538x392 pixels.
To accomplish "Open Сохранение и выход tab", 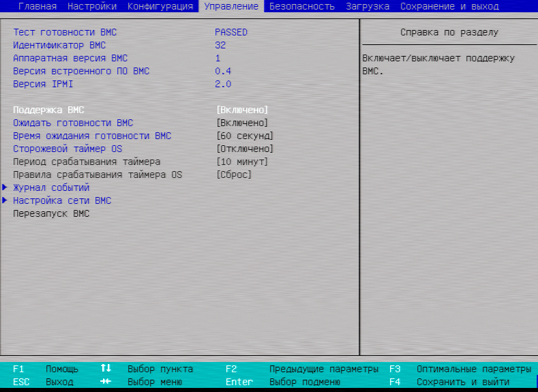I will [449, 6].
